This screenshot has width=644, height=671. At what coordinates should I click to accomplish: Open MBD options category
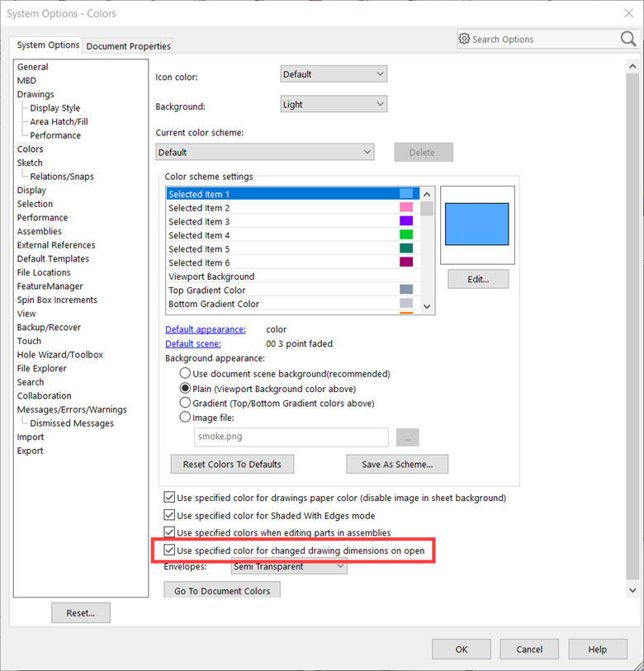[26, 80]
